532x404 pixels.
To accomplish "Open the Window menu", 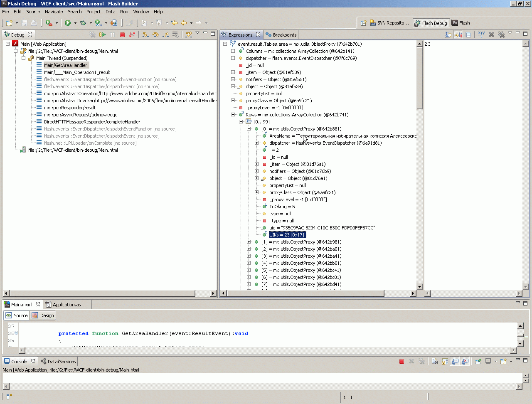I will point(141,12).
